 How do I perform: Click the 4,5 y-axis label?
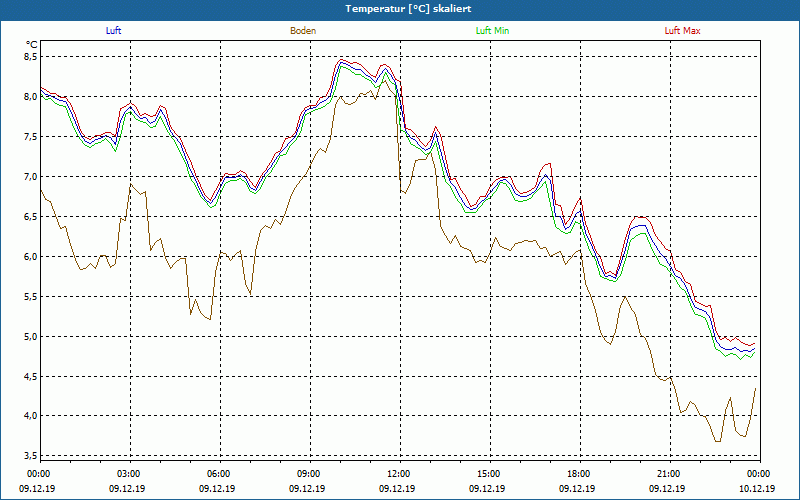click(31, 376)
